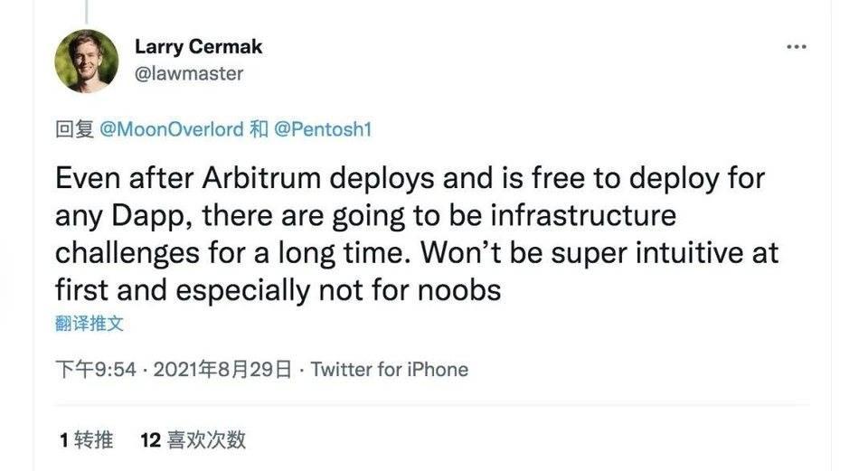Click the tweet line starting "challenges for a"
868x471 pixels.
coord(417,254)
